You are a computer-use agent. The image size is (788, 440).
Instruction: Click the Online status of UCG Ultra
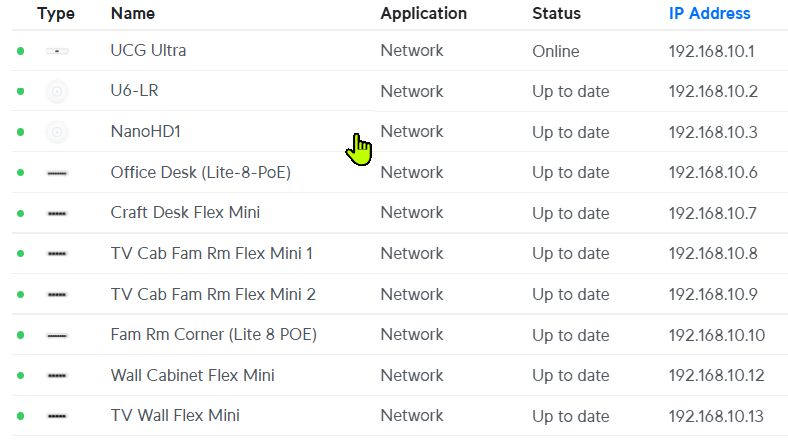556,51
